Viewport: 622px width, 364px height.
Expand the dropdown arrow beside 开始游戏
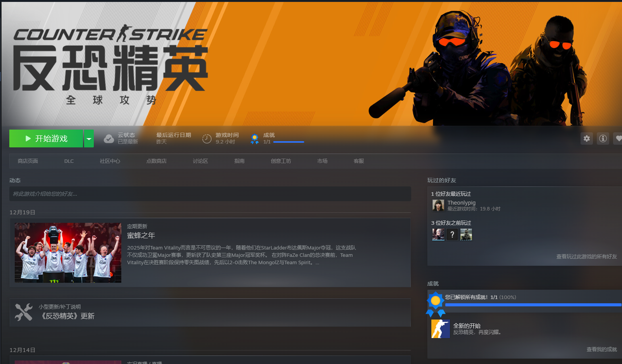click(88, 138)
